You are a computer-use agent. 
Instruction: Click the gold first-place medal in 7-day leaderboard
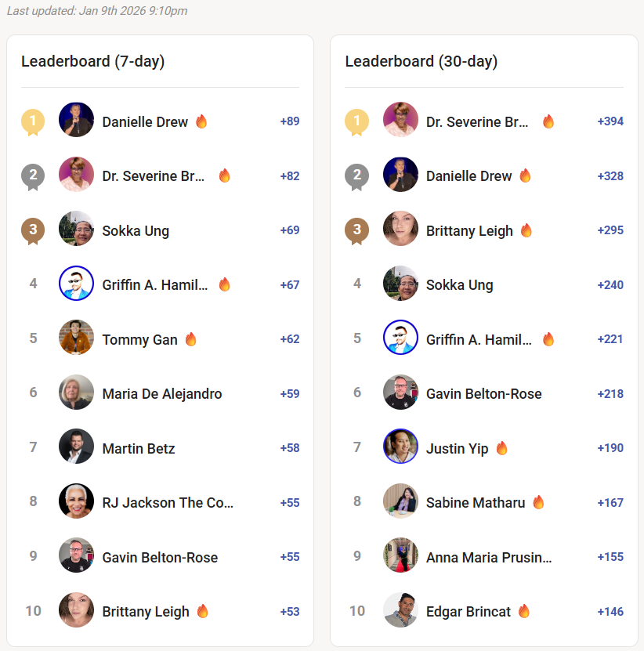click(33, 121)
